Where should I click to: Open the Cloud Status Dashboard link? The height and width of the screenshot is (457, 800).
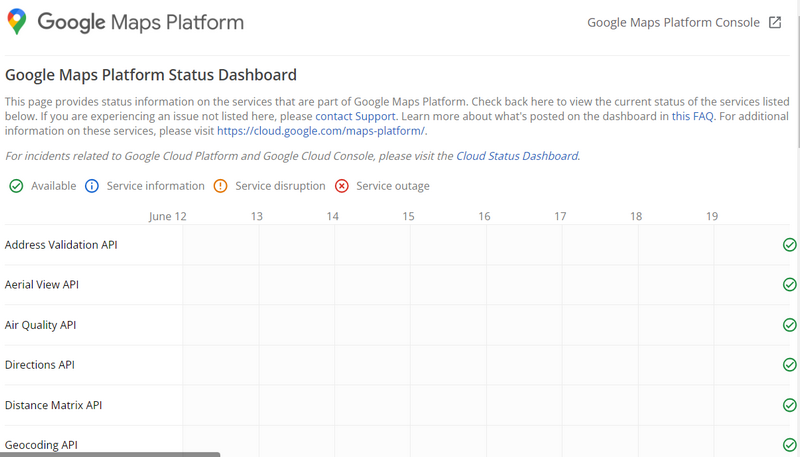coord(517,156)
